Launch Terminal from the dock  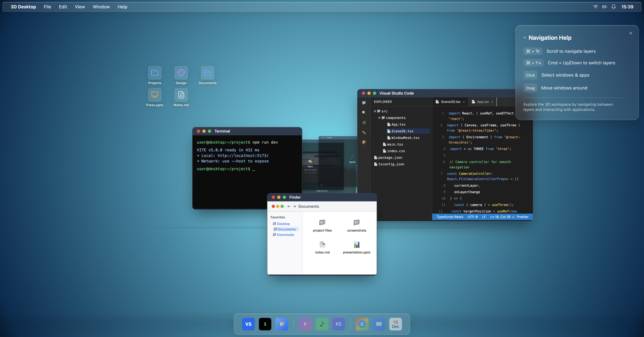coord(265,324)
